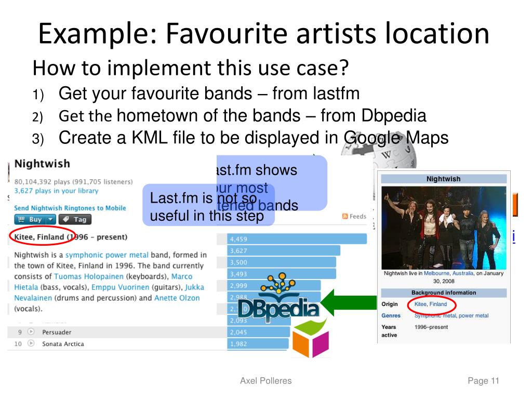Click the 2,045 plays bar
This screenshot has height=399, width=532.
coord(259,332)
